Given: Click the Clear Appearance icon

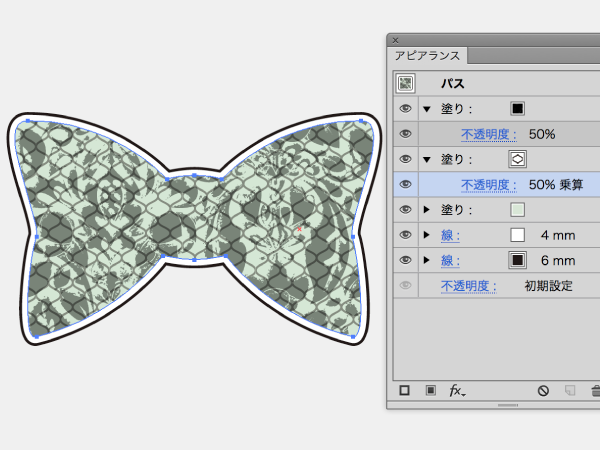Looking at the screenshot, I should [x=543, y=391].
